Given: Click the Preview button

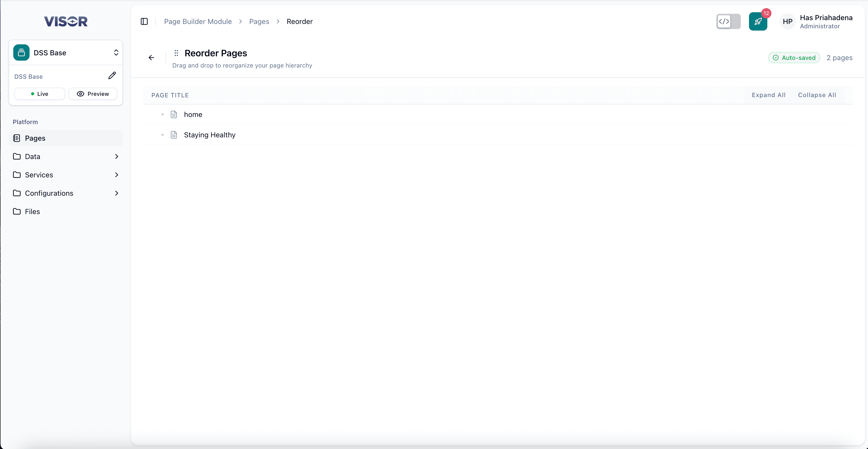Looking at the screenshot, I should coord(93,94).
